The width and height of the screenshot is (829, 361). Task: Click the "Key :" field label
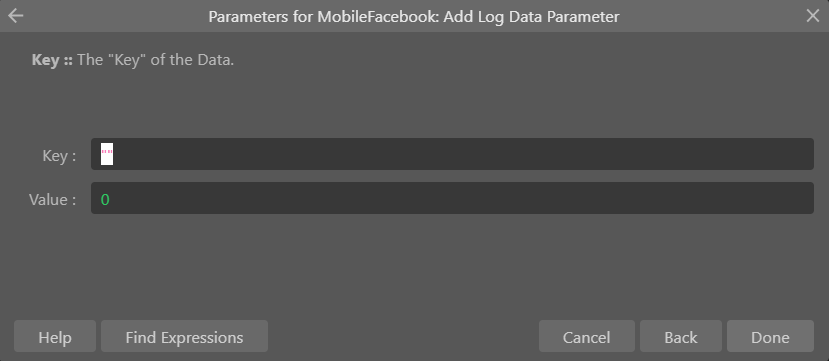59,156
